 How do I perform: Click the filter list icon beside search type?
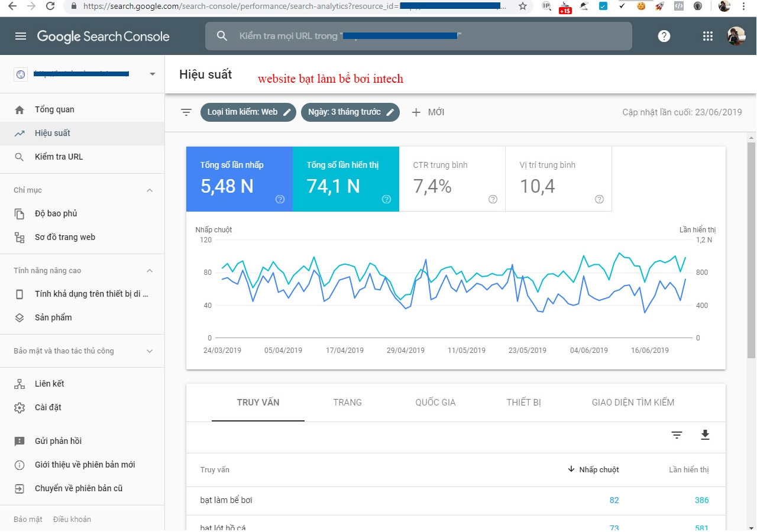click(186, 112)
